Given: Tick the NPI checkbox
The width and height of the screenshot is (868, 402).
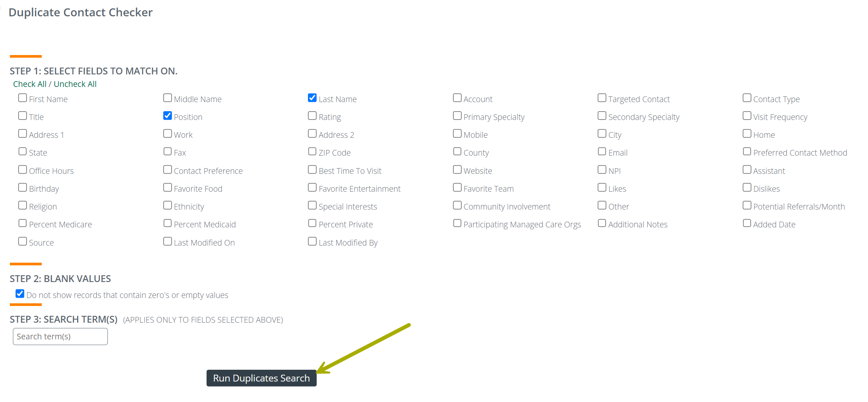Looking at the screenshot, I should point(602,170).
